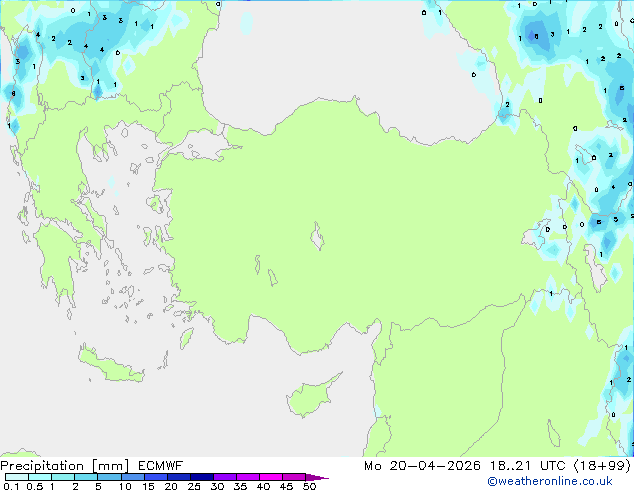Pick the 15–20 mm legend color swatch
The image size is (634, 490).
coord(155,477)
